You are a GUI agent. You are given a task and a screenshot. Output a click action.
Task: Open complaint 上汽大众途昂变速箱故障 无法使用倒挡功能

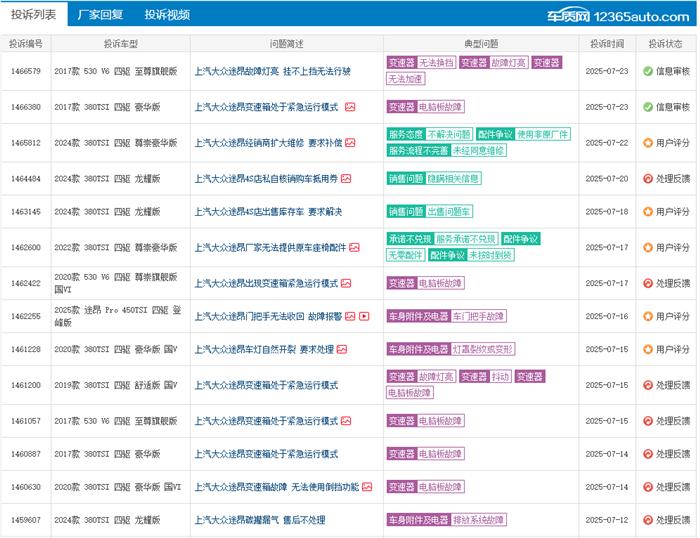[x=277, y=487]
